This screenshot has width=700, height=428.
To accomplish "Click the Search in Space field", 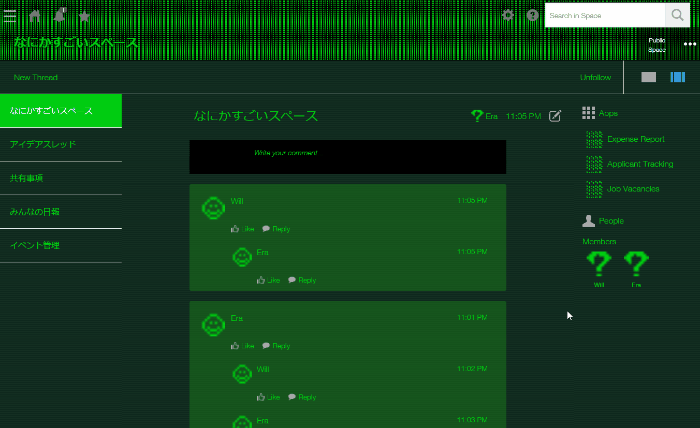I will coord(604,15).
